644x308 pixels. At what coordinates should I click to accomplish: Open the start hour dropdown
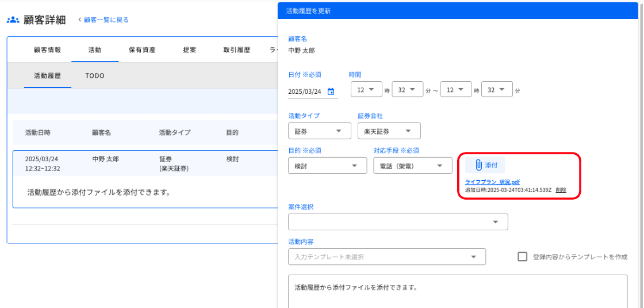(x=366, y=89)
